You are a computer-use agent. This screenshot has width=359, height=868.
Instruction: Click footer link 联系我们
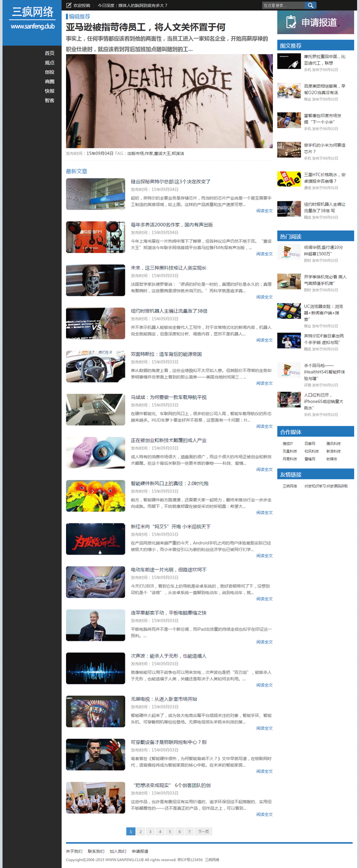96,851
